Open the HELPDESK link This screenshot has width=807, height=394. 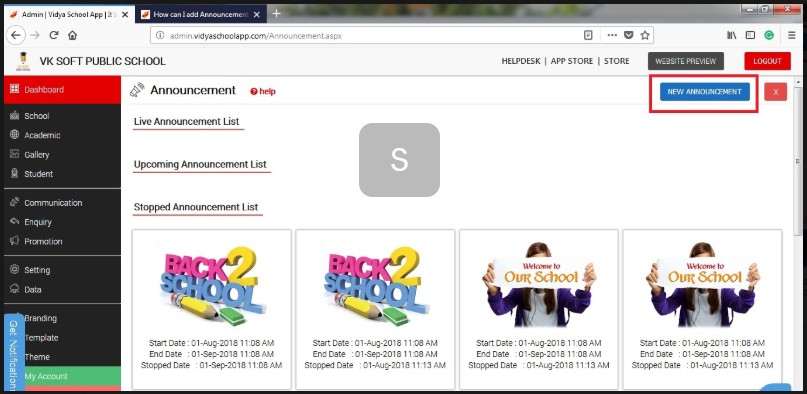point(521,61)
